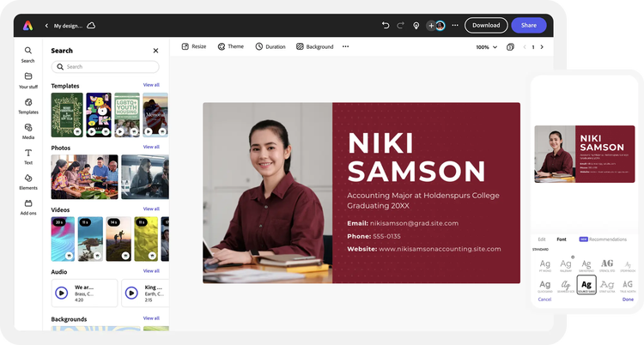This screenshot has height=345, width=644.
Task: Open the Media sidebar section
Action: tap(28, 131)
